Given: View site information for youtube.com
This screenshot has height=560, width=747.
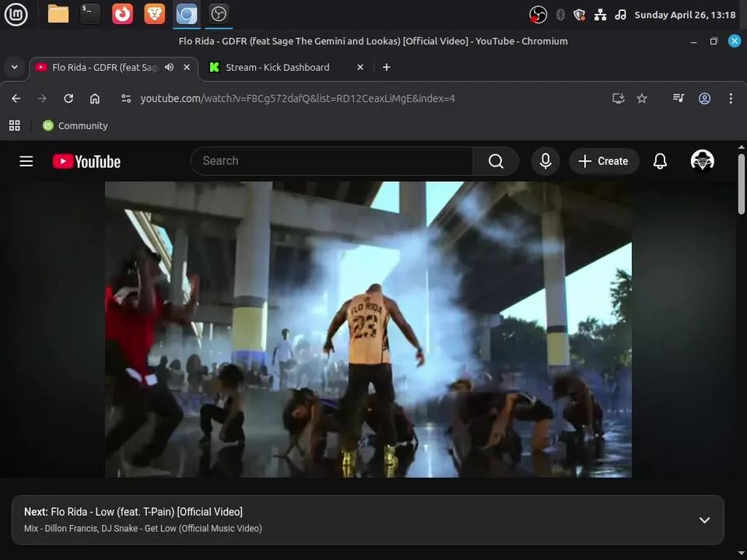Looking at the screenshot, I should 126,99.
